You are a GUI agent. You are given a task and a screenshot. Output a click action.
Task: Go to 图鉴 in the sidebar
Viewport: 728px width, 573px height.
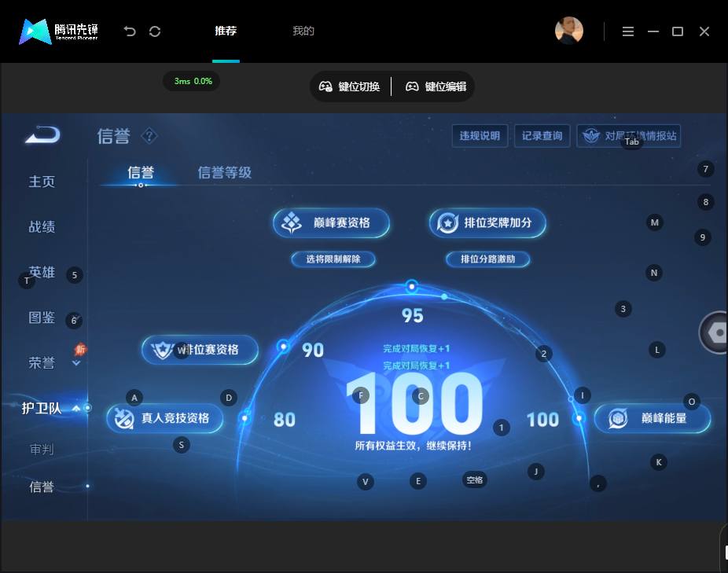42,317
